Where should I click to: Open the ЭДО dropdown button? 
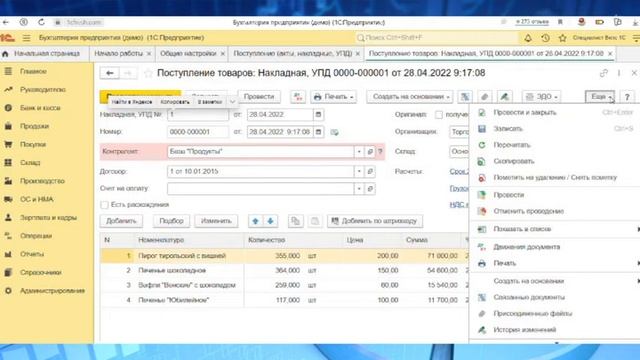click(541, 97)
